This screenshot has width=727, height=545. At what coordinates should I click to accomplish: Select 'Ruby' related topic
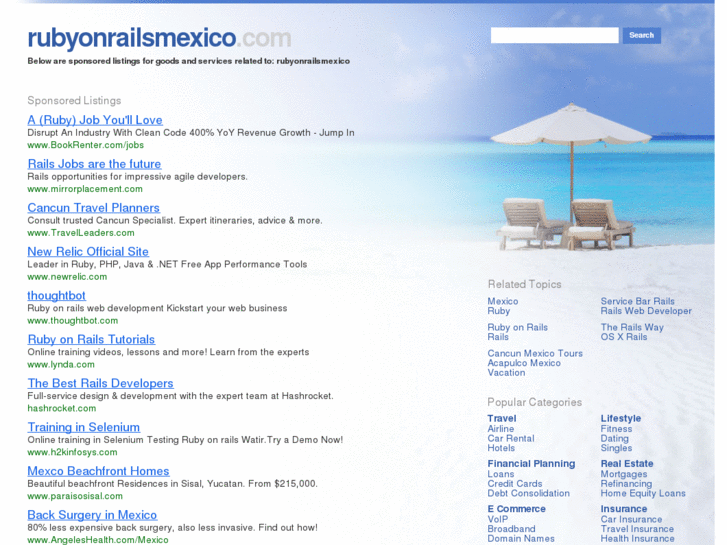(x=498, y=311)
